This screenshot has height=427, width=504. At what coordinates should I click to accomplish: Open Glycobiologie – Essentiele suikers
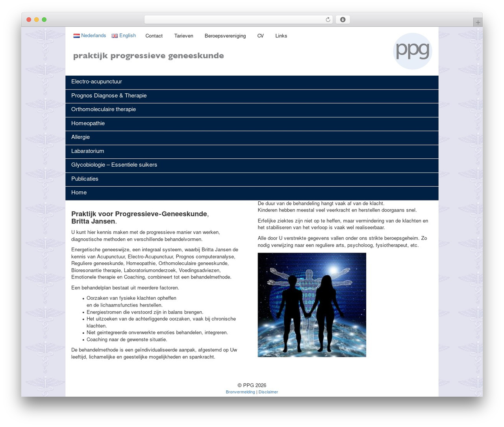(252, 165)
